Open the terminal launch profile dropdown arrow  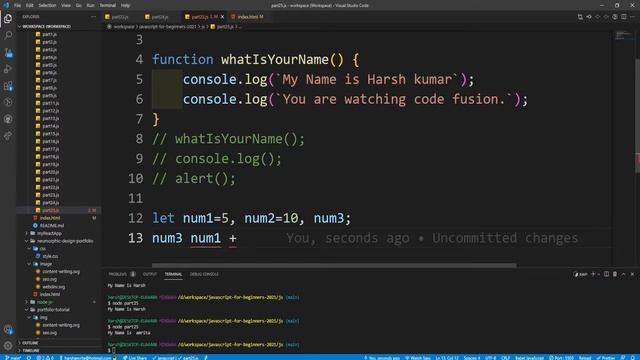pos(598,274)
